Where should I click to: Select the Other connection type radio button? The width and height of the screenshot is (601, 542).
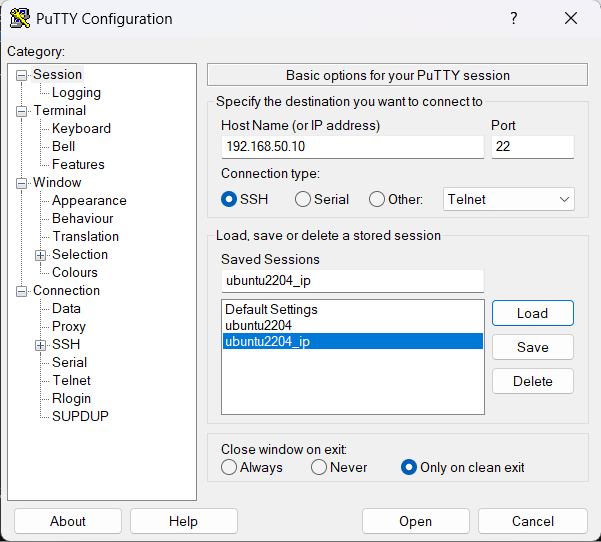point(377,199)
